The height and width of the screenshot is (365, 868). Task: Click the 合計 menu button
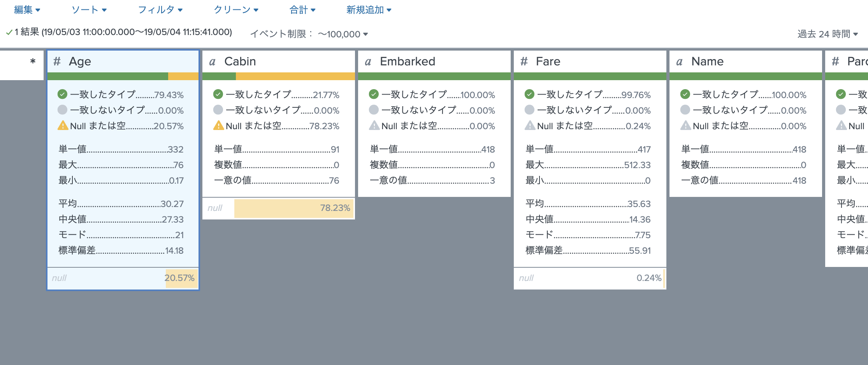click(302, 10)
